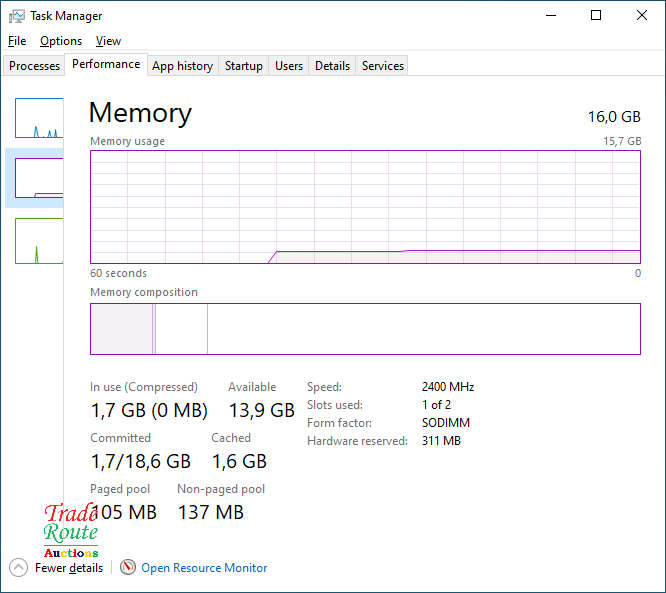This screenshot has width=666, height=593.
Task: Show the Services tab
Action: tap(383, 66)
